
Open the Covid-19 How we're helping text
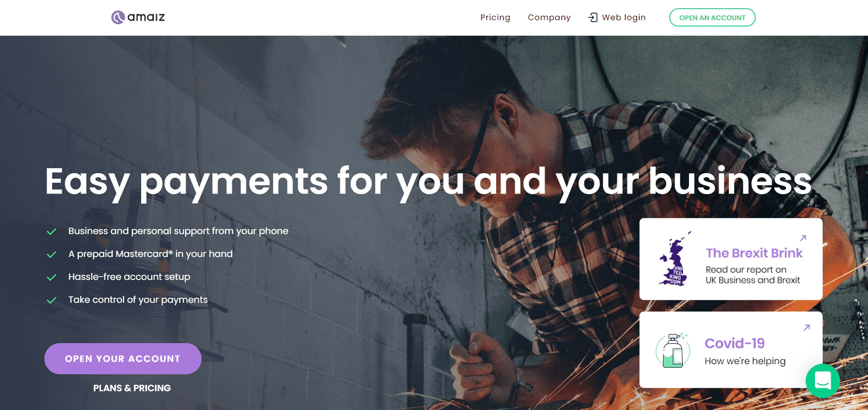[745, 361]
